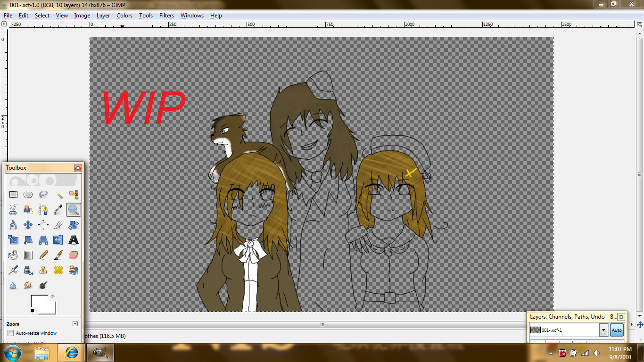The height and width of the screenshot is (362, 644).
Task: Toggle the Auto button in Layers dialog
Action: pyautogui.click(x=617, y=330)
